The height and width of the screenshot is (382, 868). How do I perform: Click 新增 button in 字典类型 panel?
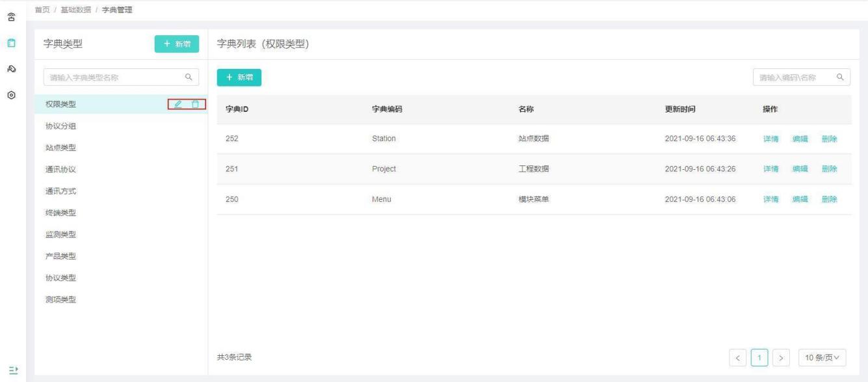tap(176, 44)
